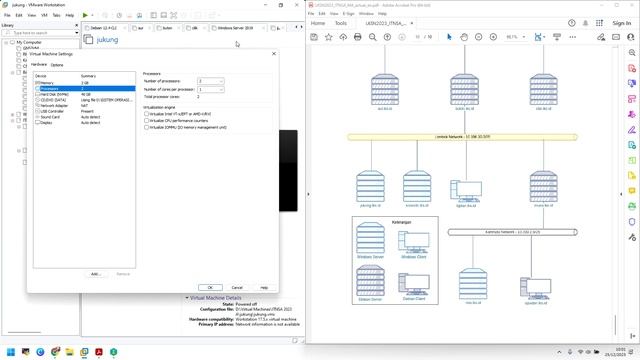The width and height of the screenshot is (640, 360).
Task: Close the Virtual Machine Settings dialog
Action: 274,53
